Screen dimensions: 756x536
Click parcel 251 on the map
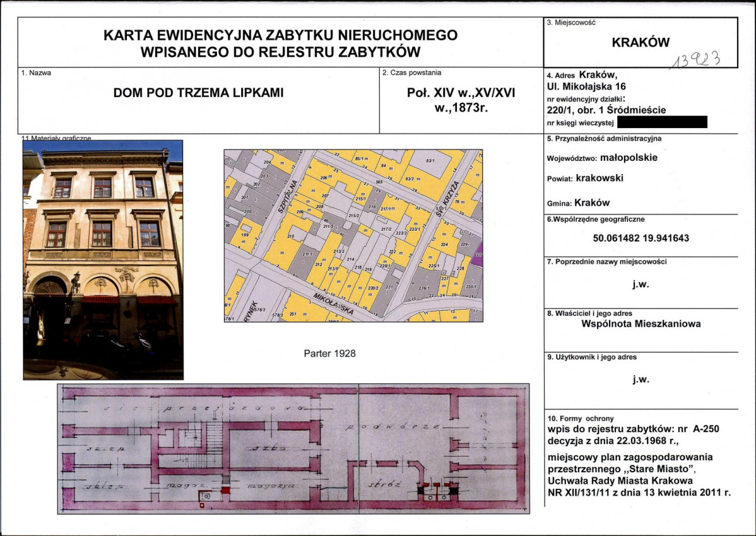(292, 314)
